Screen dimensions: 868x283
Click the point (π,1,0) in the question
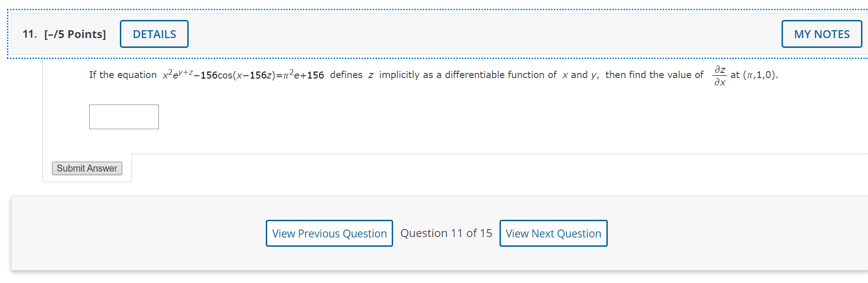(760, 75)
